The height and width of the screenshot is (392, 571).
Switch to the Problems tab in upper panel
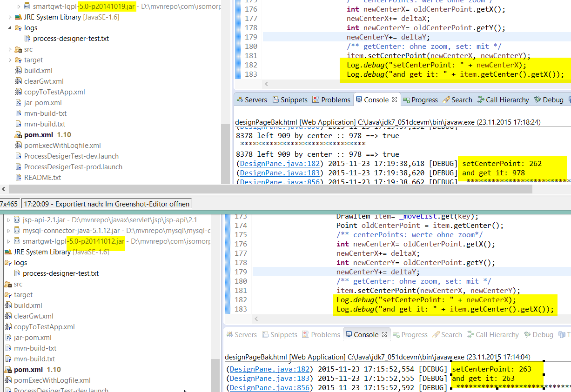[331, 100]
